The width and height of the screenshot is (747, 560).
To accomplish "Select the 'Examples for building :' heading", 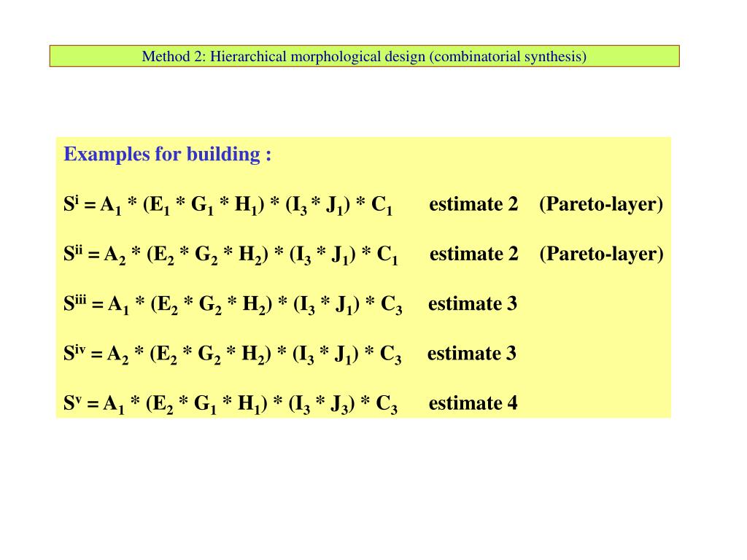I will click(168, 155).
